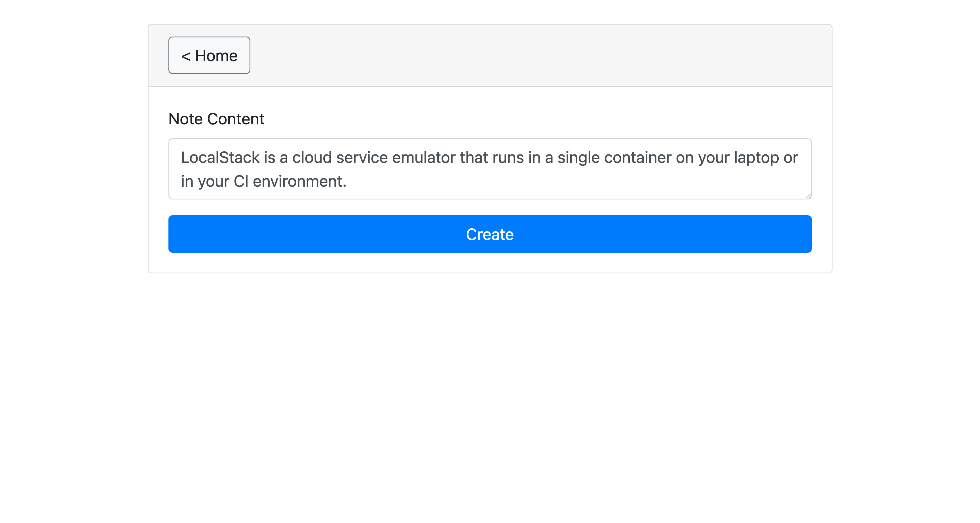
Task: Place cursor on 'CI' in the note
Action: tap(241, 182)
